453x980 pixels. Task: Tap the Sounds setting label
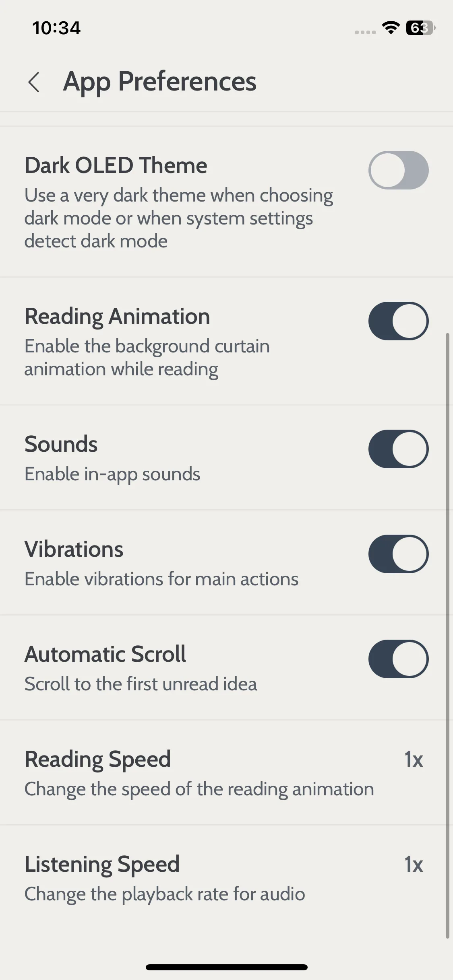pos(61,444)
